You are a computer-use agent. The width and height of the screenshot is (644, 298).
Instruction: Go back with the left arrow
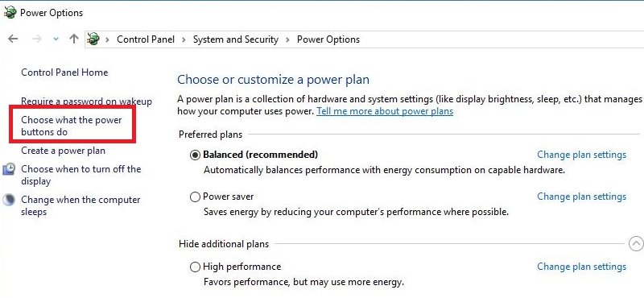13,39
